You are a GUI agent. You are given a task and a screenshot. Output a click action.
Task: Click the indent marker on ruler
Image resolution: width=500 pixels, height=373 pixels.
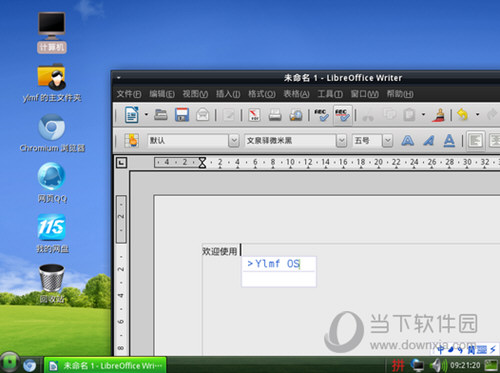click(x=202, y=163)
